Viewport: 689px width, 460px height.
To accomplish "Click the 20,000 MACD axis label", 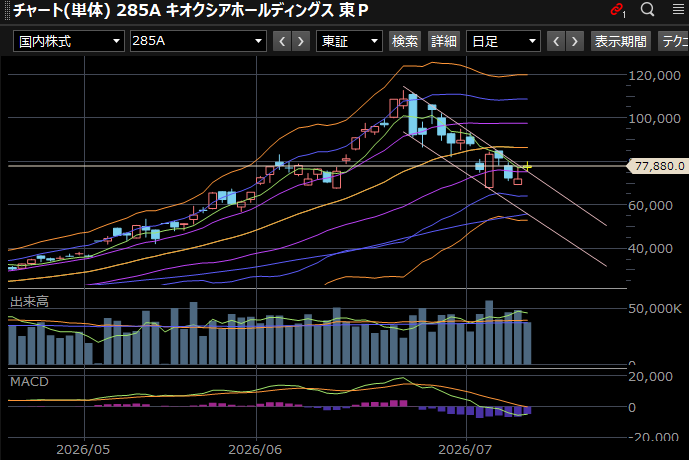I will (650, 377).
